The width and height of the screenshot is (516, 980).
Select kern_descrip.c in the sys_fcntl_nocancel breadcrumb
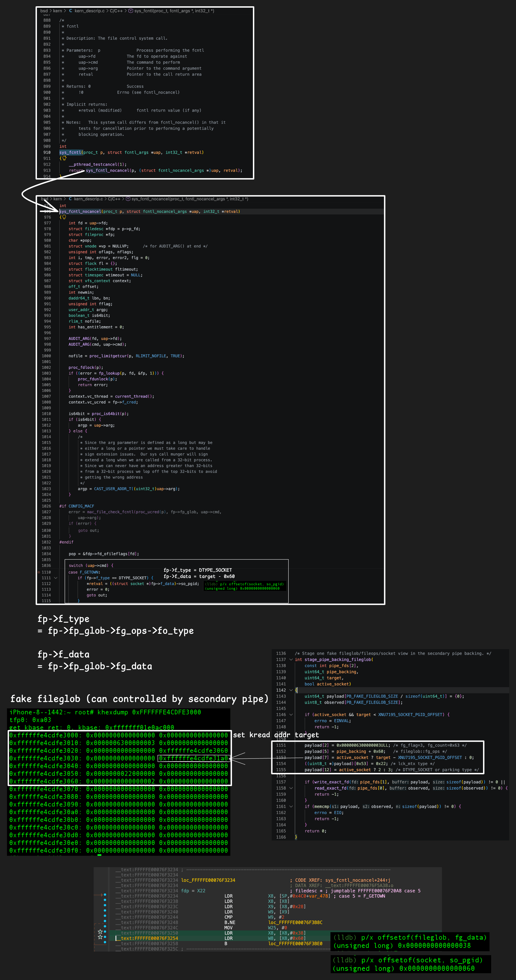point(88,199)
